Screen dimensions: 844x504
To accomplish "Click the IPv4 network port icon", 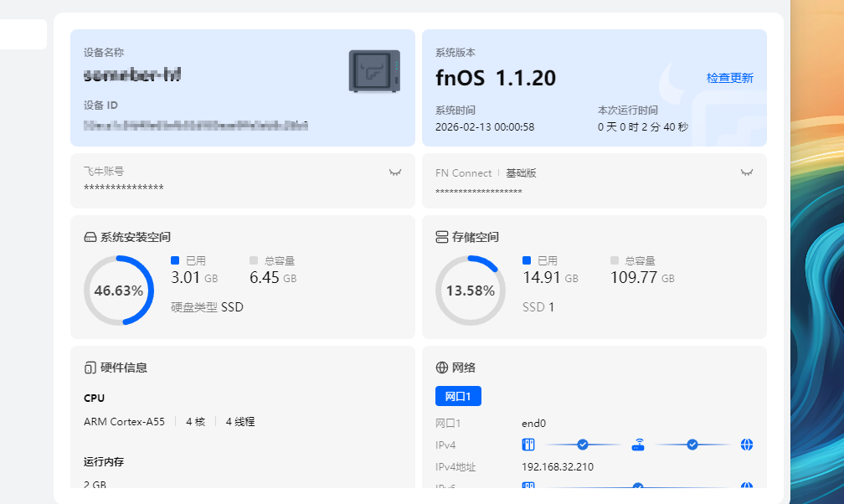I will click(528, 445).
